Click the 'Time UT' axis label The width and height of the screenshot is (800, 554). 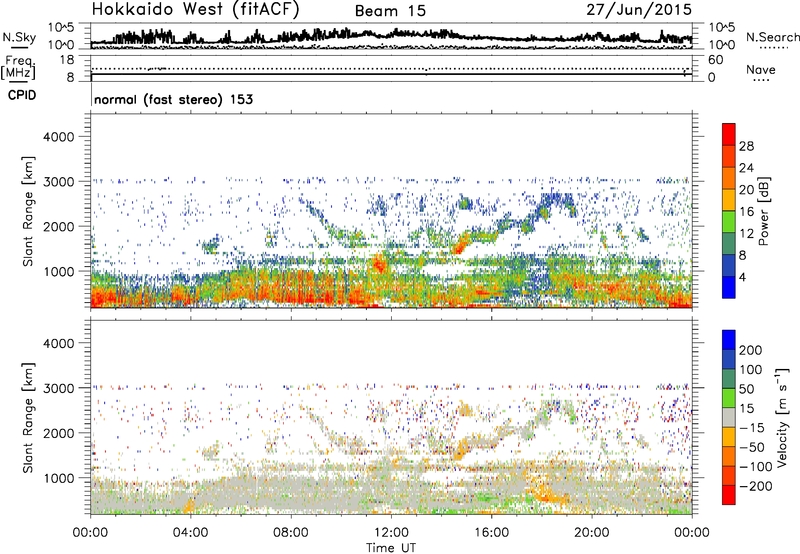(391, 548)
